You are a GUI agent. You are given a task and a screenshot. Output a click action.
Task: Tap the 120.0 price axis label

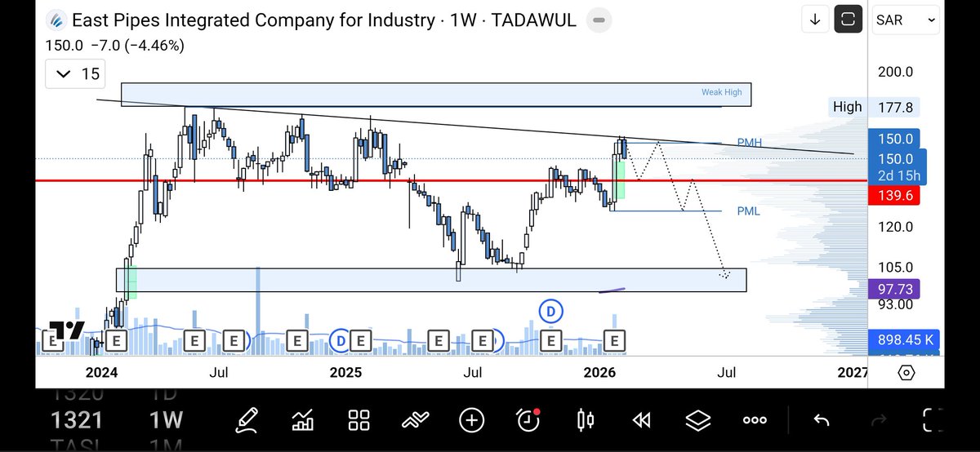(x=896, y=227)
